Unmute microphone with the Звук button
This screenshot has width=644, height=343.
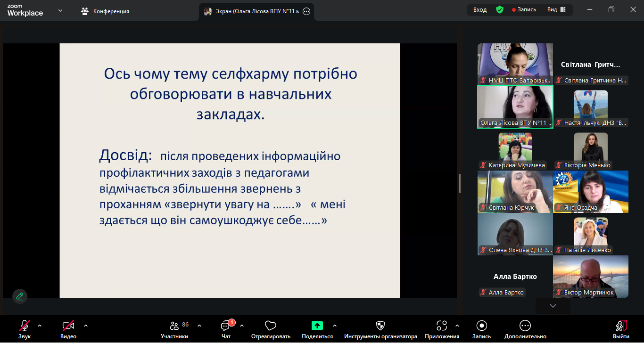(25, 326)
